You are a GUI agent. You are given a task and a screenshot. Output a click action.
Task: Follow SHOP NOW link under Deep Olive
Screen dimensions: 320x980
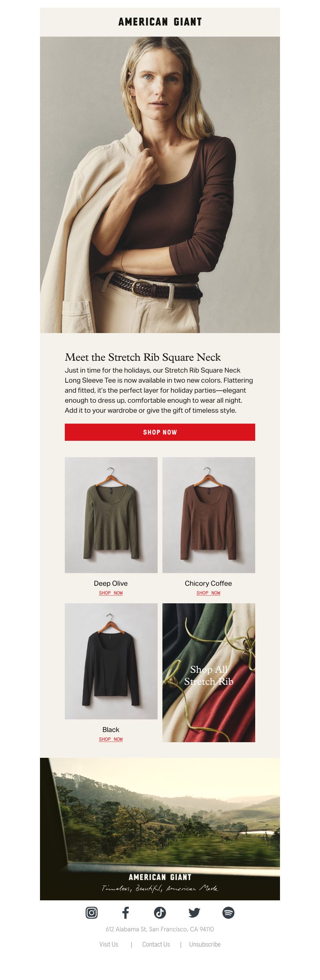point(111,593)
